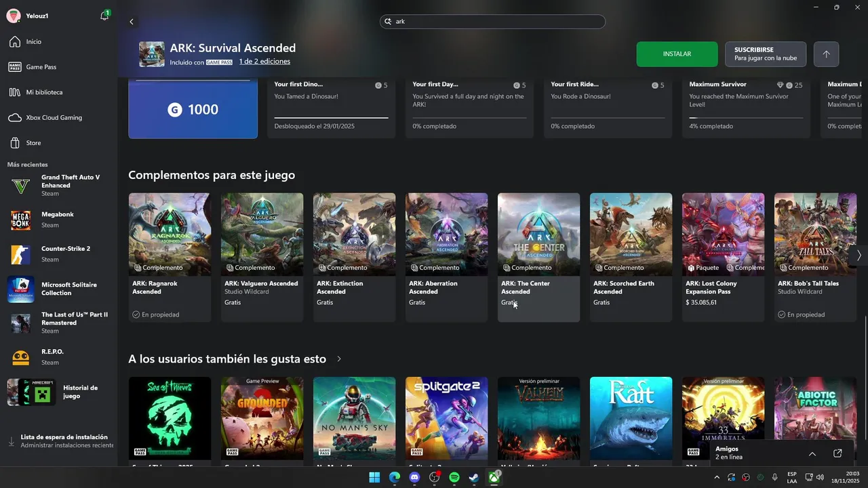Click the vertical page scrollbar
This screenshot has height=488, width=868.
click(865, 376)
